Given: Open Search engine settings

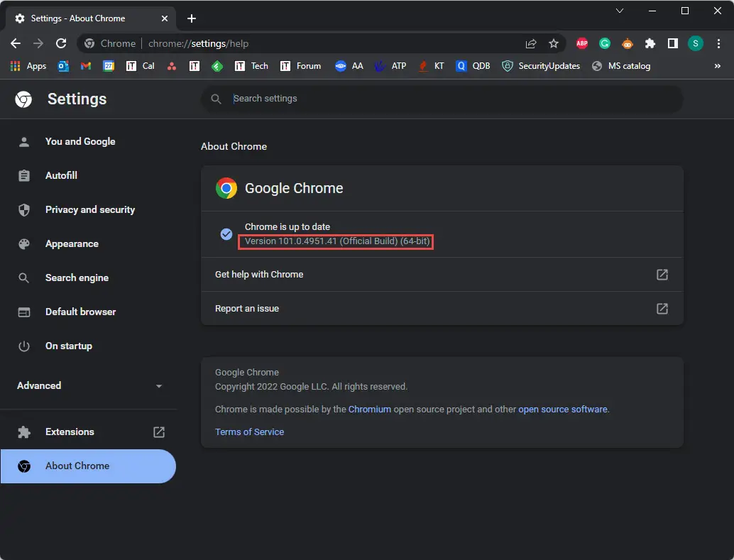Looking at the screenshot, I should (77, 278).
